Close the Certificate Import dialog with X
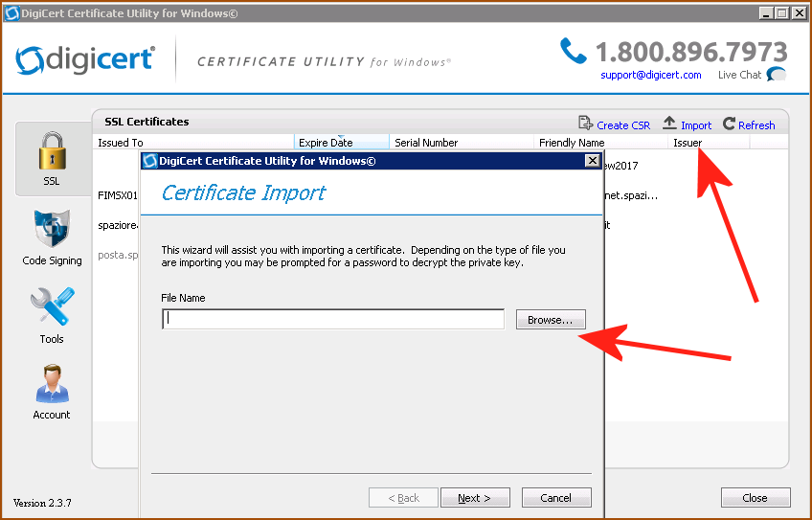This screenshot has height=520, width=812. click(593, 161)
